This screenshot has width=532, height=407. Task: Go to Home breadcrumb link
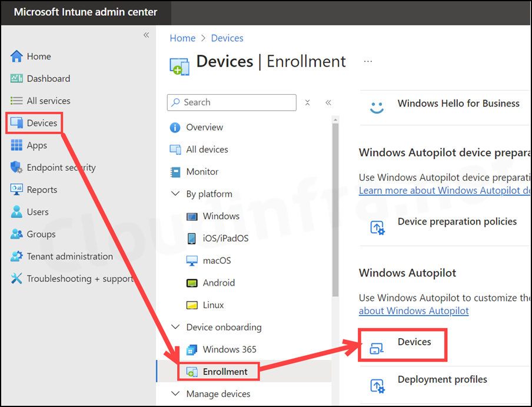pos(182,38)
